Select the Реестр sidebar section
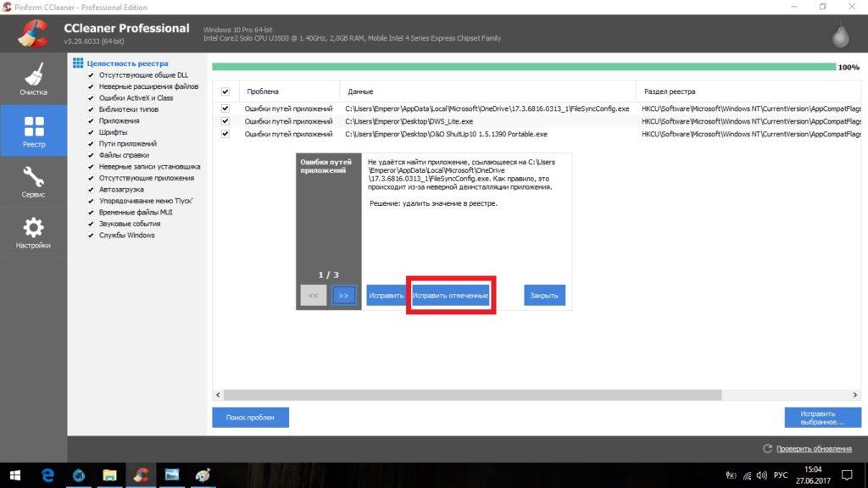The image size is (868, 488). click(x=33, y=130)
